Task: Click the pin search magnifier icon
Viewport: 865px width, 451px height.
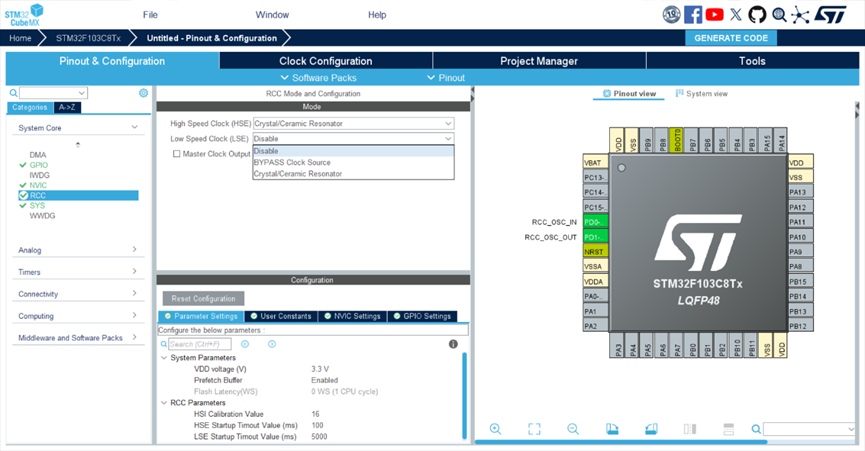Action: click(x=756, y=429)
